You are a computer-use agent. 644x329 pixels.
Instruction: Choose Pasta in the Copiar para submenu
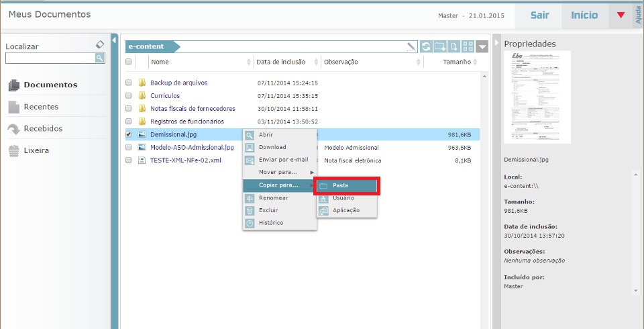point(346,185)
